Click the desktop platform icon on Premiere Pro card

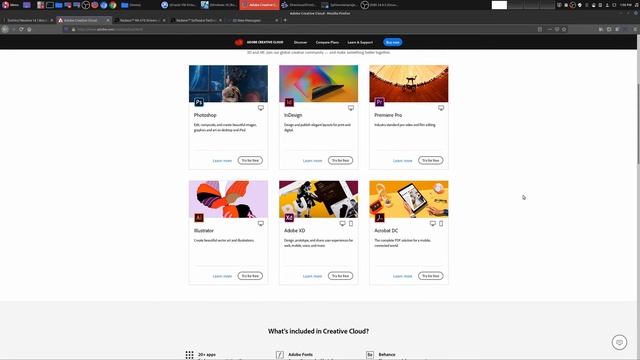441,108
